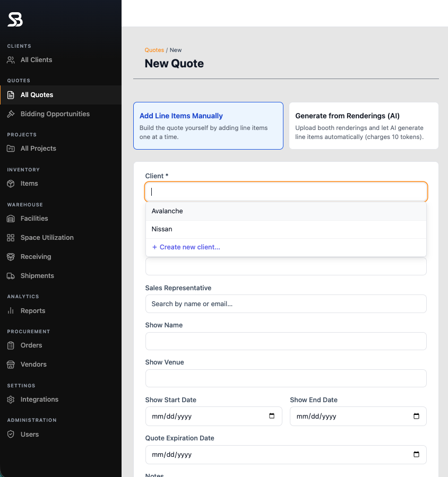Go to Receiving
This screenshot has height=477, width=448.
[36, 257]
